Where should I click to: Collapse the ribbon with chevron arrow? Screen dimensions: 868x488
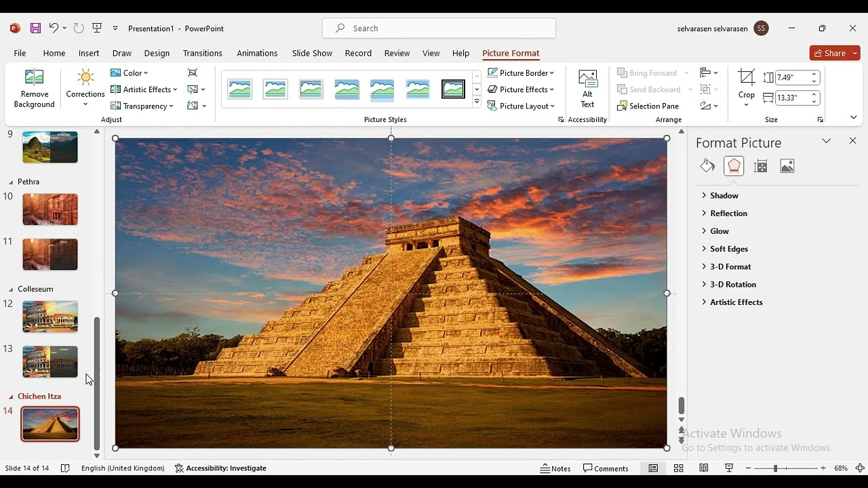coord(853,118)
